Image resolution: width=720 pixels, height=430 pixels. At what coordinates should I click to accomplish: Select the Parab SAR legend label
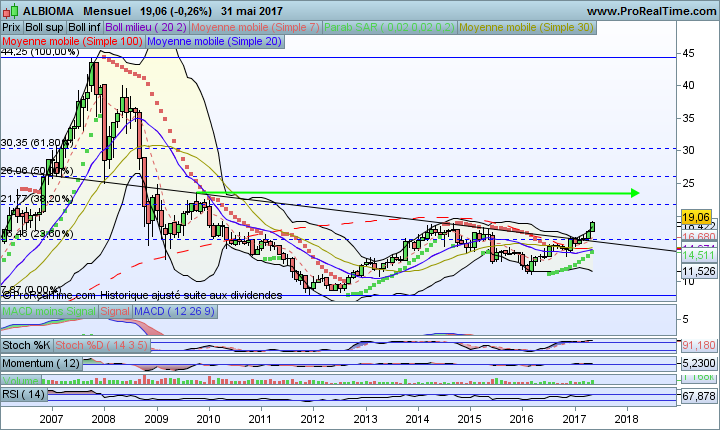click(389, 28)
